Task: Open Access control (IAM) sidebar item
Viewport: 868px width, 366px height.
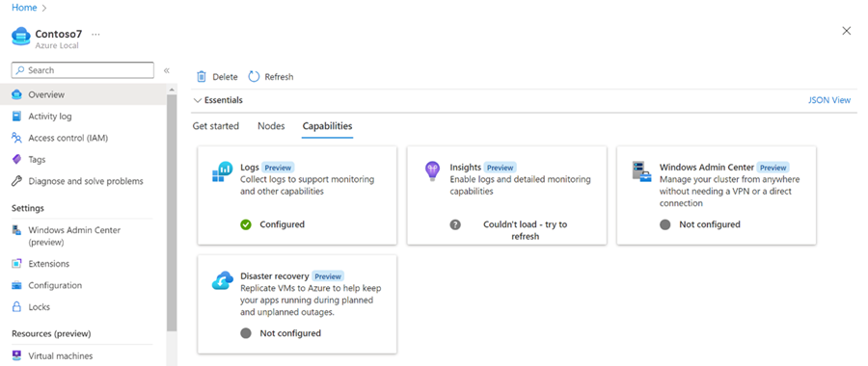Action: 68,139
